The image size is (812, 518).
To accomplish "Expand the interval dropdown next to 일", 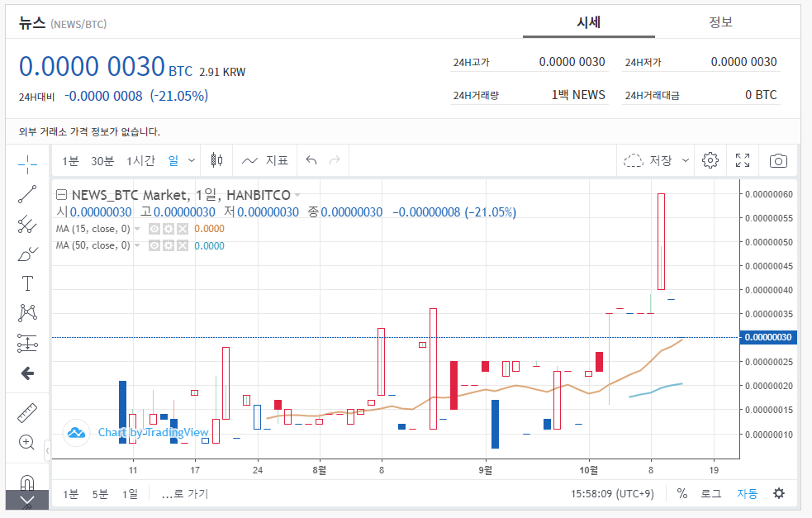I will (192, 160).
